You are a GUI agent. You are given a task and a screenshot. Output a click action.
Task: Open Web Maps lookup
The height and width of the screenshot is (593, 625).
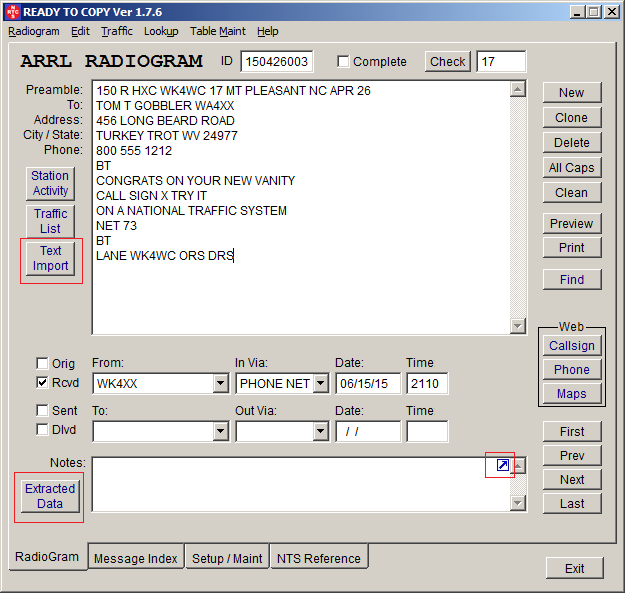572,393
